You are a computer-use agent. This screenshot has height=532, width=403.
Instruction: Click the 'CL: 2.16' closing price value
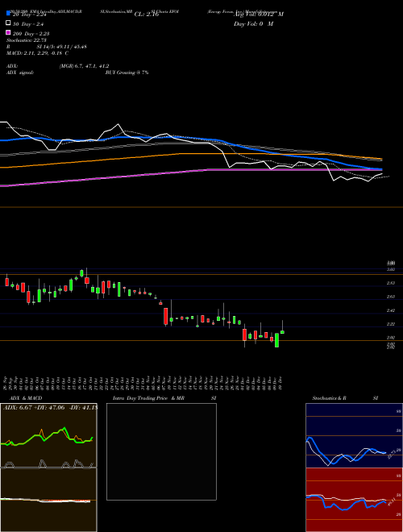[147, 15]
